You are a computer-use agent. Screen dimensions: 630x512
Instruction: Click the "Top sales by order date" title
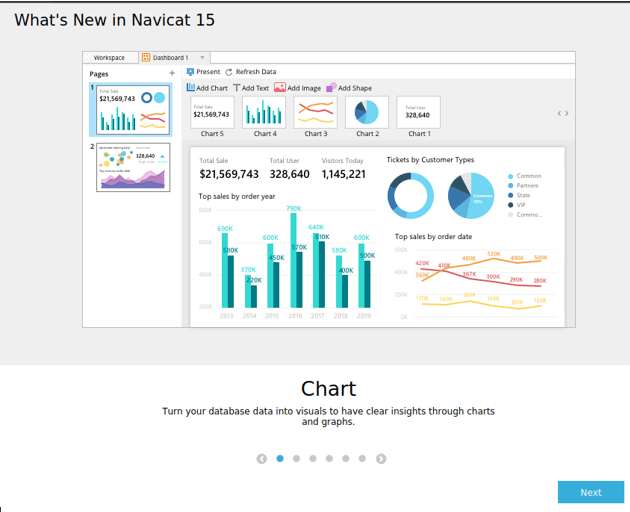point(433,236)
